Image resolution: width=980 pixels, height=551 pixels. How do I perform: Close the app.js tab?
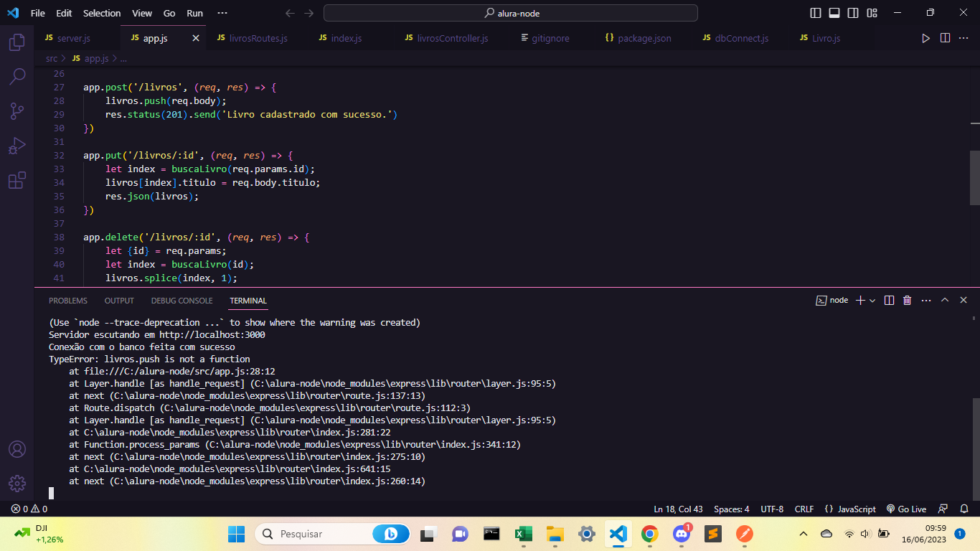click(196, 38)
